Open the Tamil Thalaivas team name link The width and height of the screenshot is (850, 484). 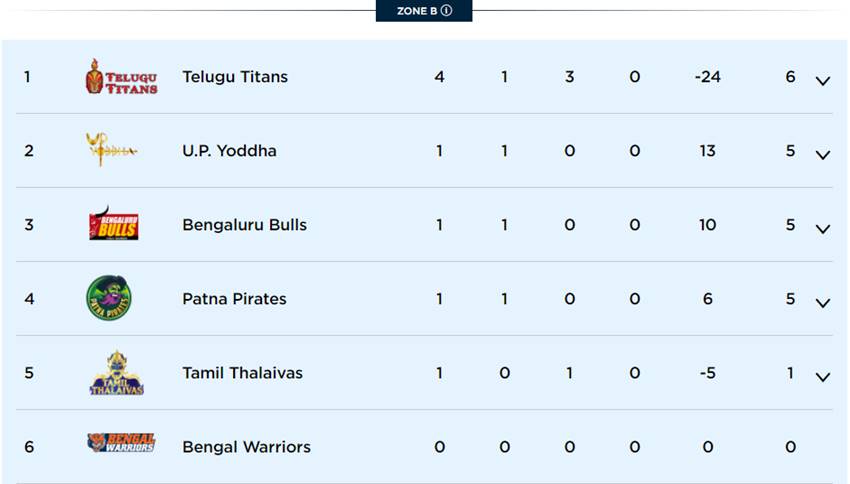[242, 373]
